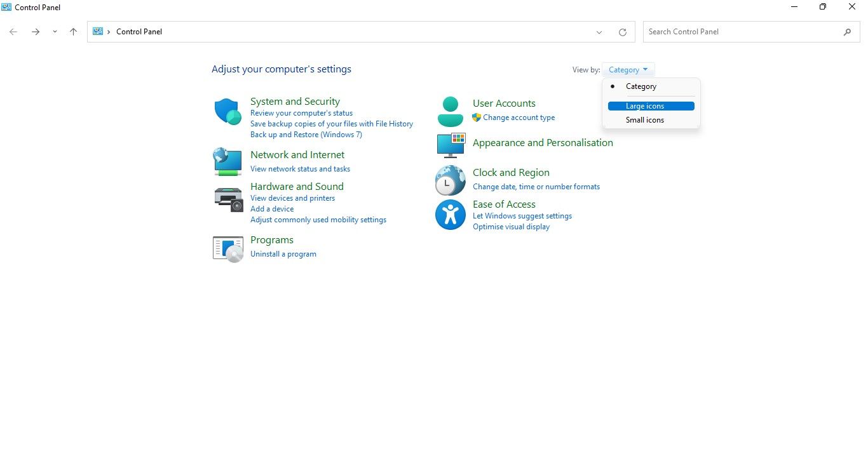Click Change date, time or number formats
Image resolution: width=868 pixels, height=449 pixels.
[536, 187]
